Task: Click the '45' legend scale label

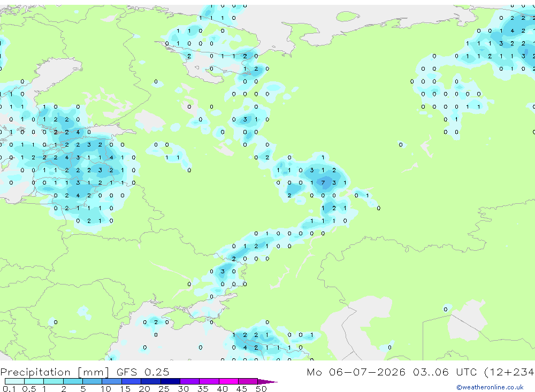Action: click(242, 389)
